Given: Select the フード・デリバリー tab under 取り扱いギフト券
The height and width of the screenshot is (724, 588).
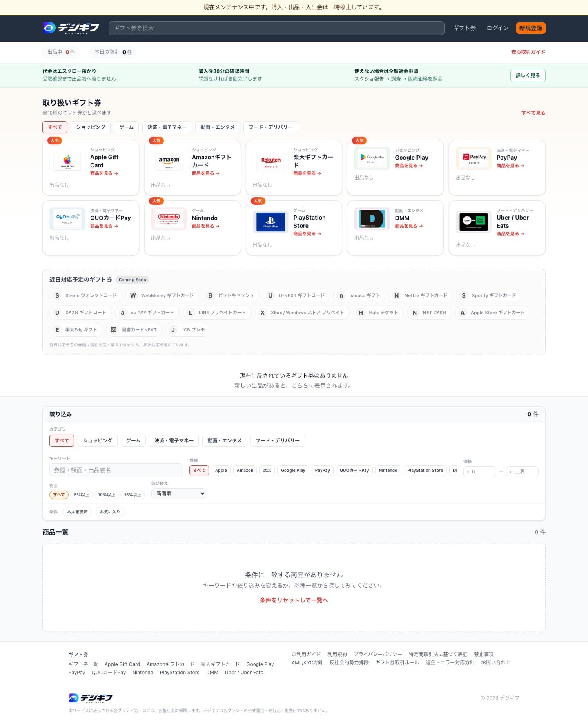Looking at the screenshot, I should pyautogui.click(x=271, y=127).
